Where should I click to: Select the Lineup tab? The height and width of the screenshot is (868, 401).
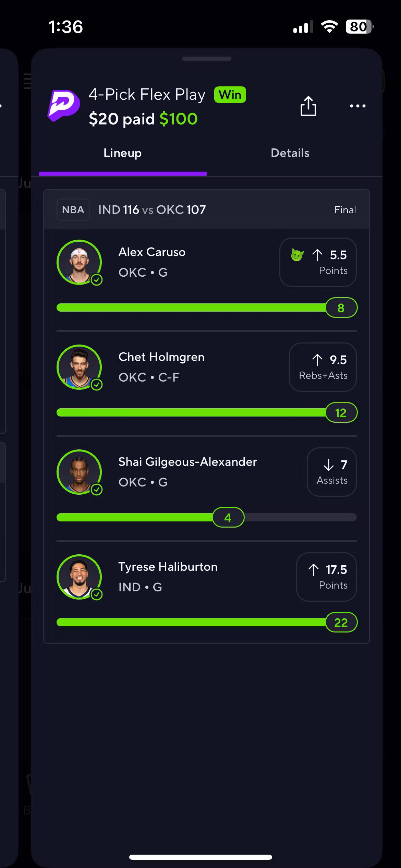[122, 153]
